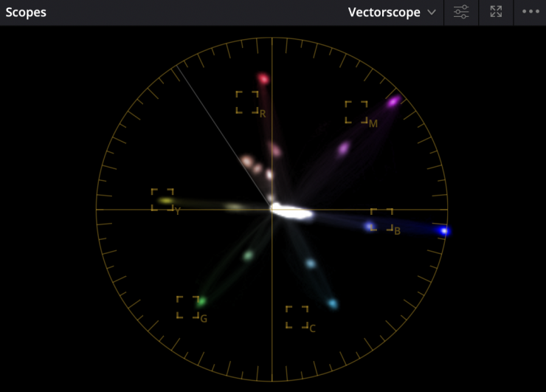Click the Scopes panel title

[26, 13]
